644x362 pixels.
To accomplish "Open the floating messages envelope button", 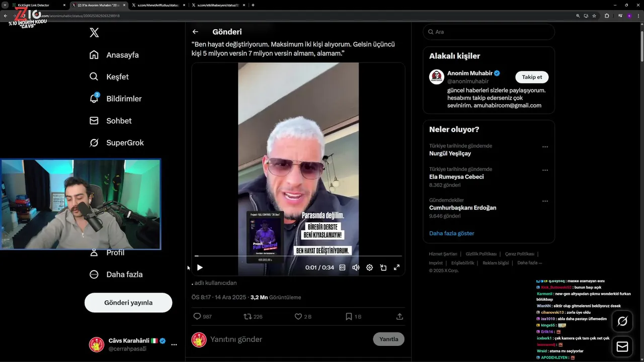I will pyautogui.click(x=622, y=347).
